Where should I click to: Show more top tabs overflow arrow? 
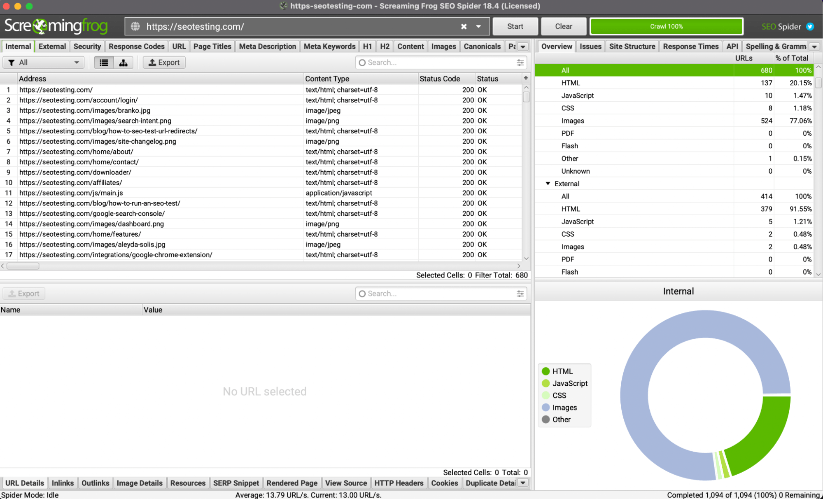tap(524, 46)
